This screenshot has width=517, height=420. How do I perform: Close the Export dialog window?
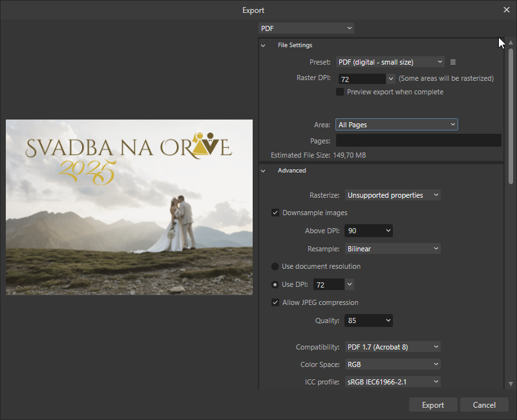pos(507,10)
